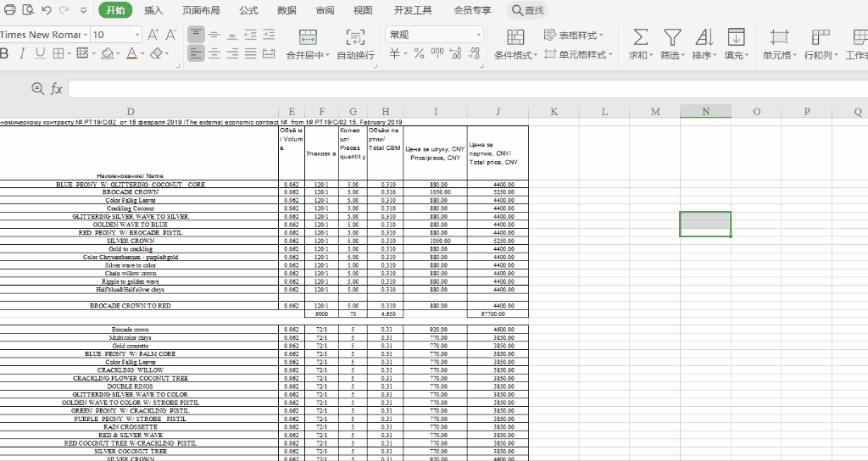
Task: Open Print Preview from quick access bar
Action: [28, 10]
